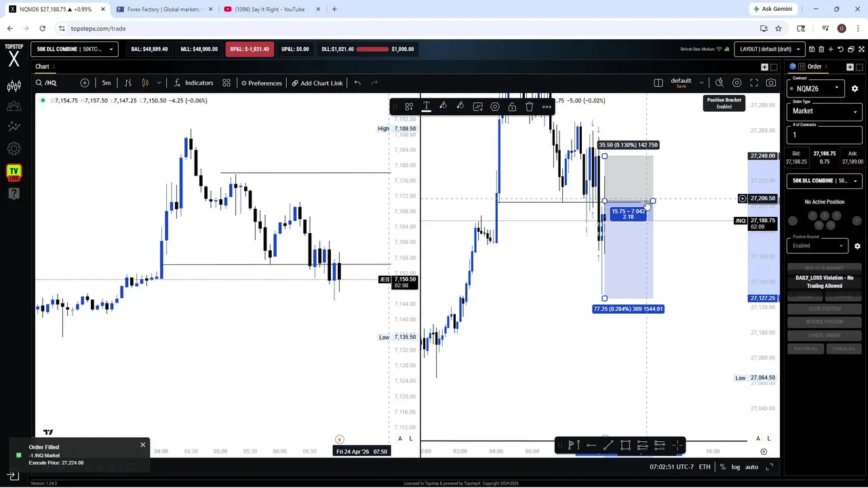Click the number of contracts field
Screen dimensions: 868x488
825,135
